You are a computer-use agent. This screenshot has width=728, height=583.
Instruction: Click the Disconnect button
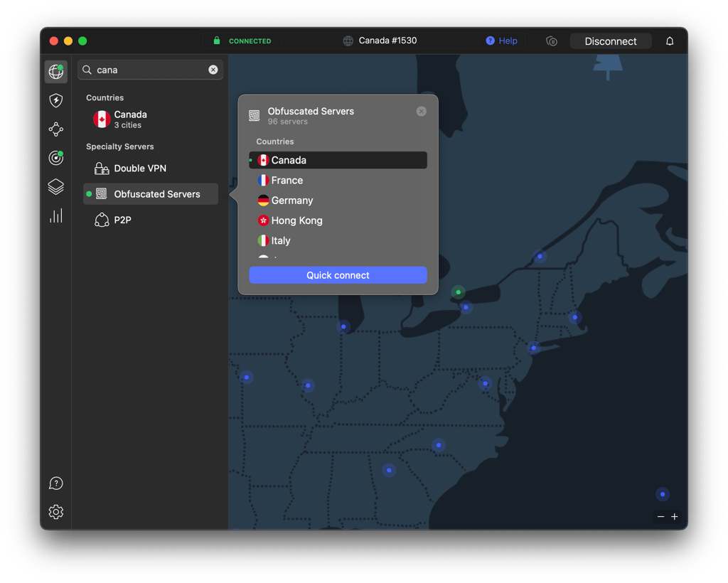pyautogui.click(x=611, y=41)
